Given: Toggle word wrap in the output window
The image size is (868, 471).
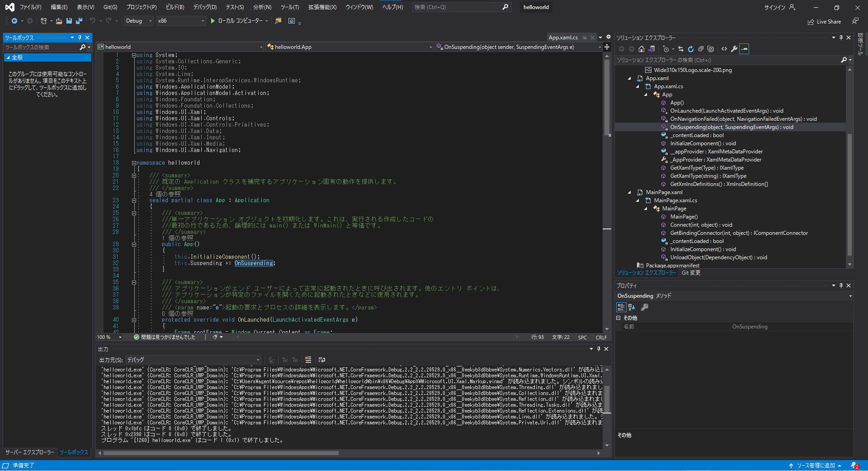Looking at the screenshot, I should click(x=321, y=360).
